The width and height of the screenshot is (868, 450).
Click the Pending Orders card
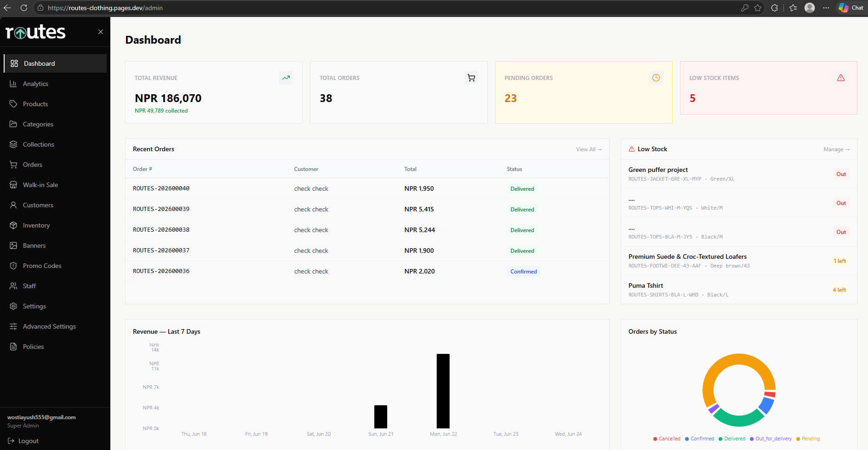pos(583,92)
